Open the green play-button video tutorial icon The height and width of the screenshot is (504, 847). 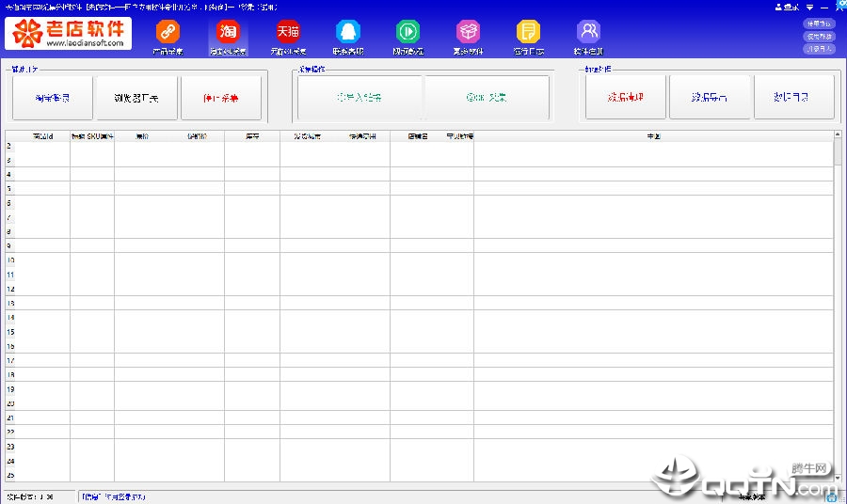[x=408, y=32]
